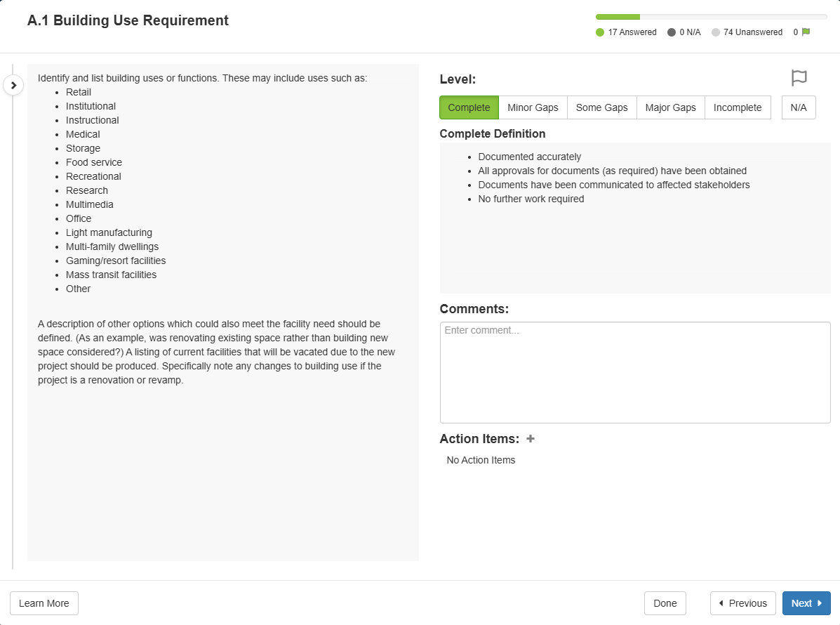Click the green flagged count icon
Screen dimensions: 840x625
pos(806,32)
